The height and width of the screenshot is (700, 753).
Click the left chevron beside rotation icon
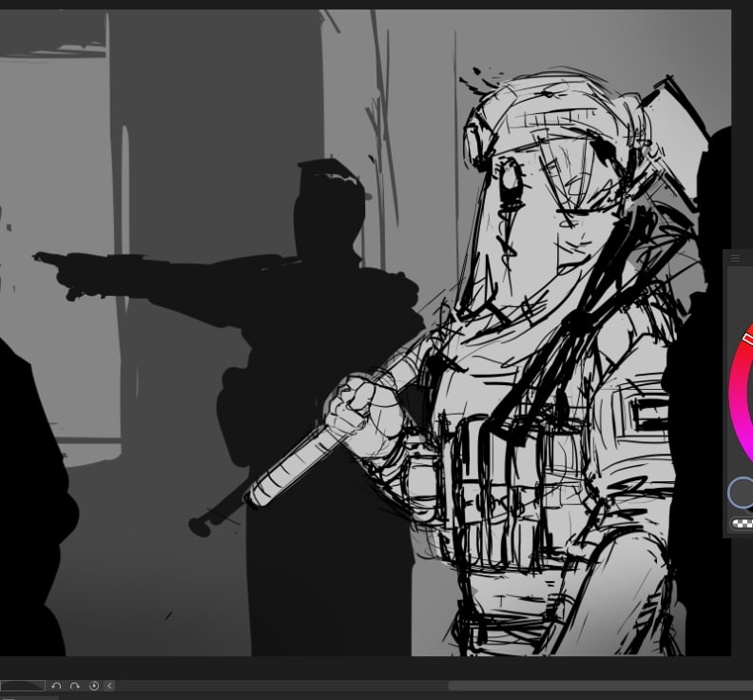click(109, 686)
